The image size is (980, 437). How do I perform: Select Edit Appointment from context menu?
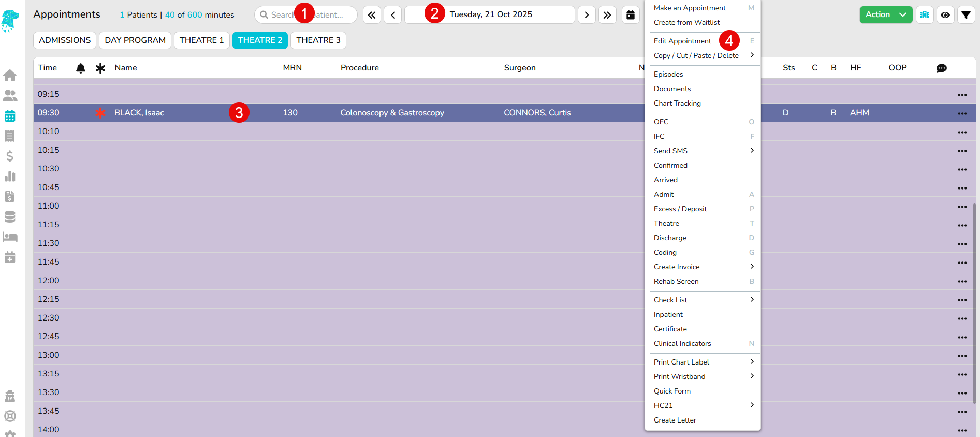pyautogui.click(x=682, y=41)
